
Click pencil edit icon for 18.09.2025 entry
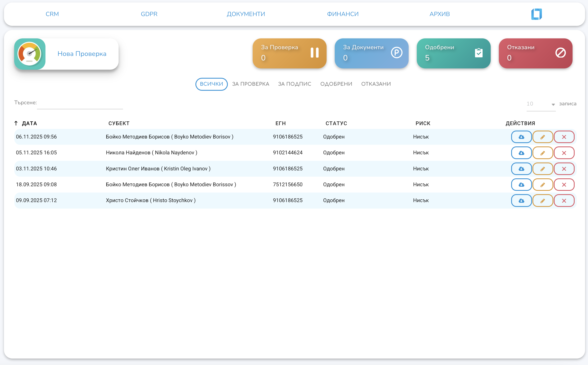[x=542, y=185]
